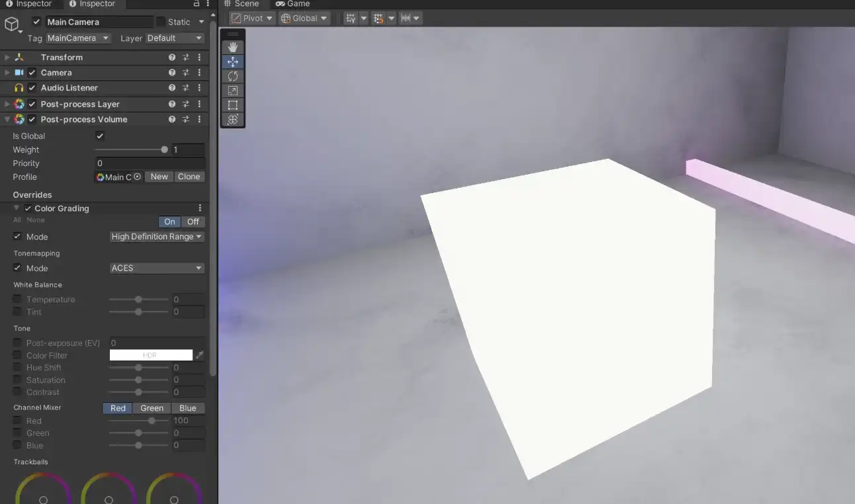The width and height of the screenshot is (855, 504).
Task: Click the New profile button
Action: pyautogui.click(x=159, y=177)
